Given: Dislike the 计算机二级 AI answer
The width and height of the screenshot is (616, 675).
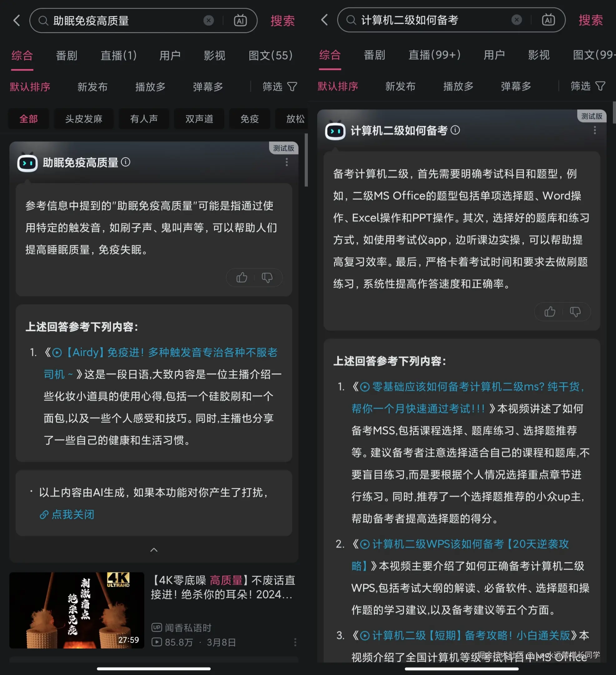Looking at the screenshot, I should tap(575, 312).
